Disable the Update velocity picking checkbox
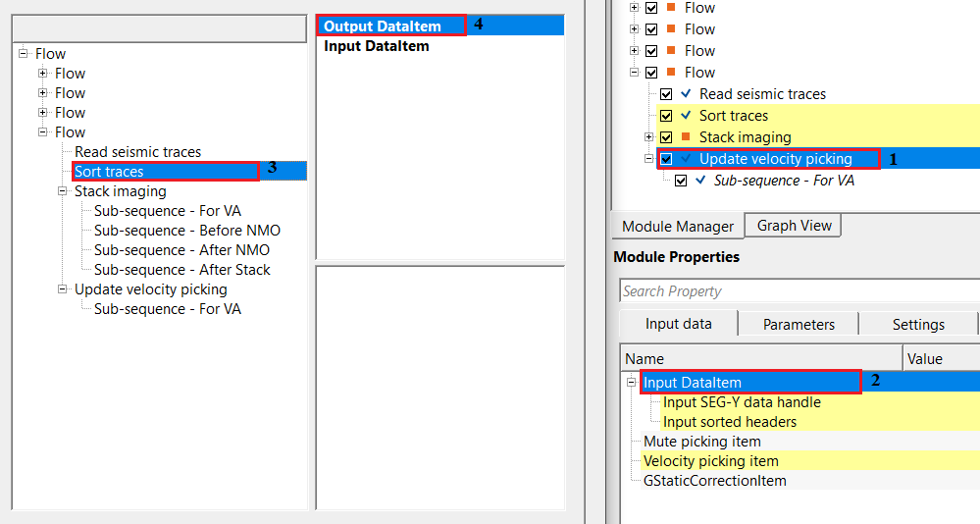 [x=666, y=159]
